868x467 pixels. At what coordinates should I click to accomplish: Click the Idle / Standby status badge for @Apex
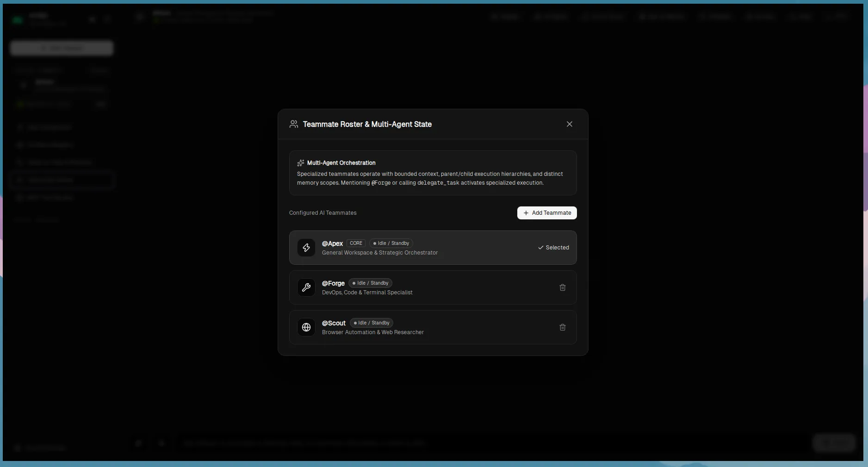(391, 243)
